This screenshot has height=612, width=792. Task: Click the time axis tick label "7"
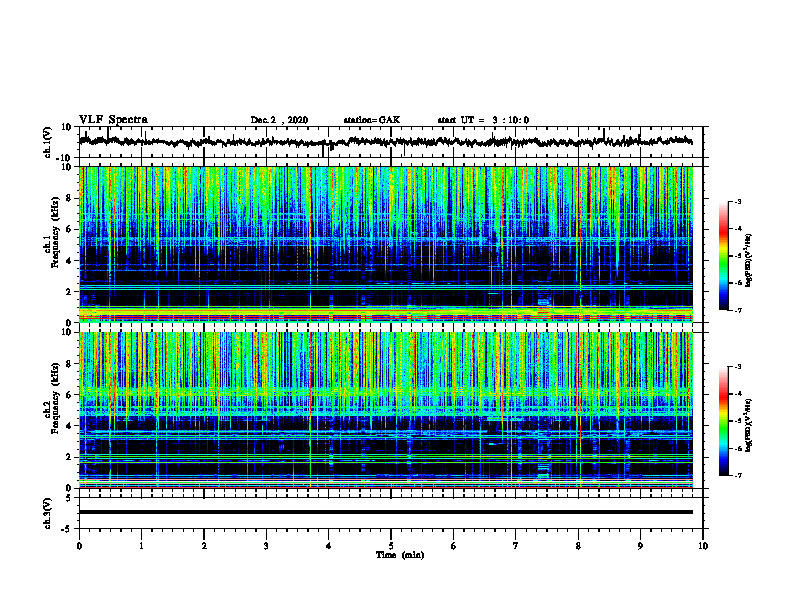516,546
